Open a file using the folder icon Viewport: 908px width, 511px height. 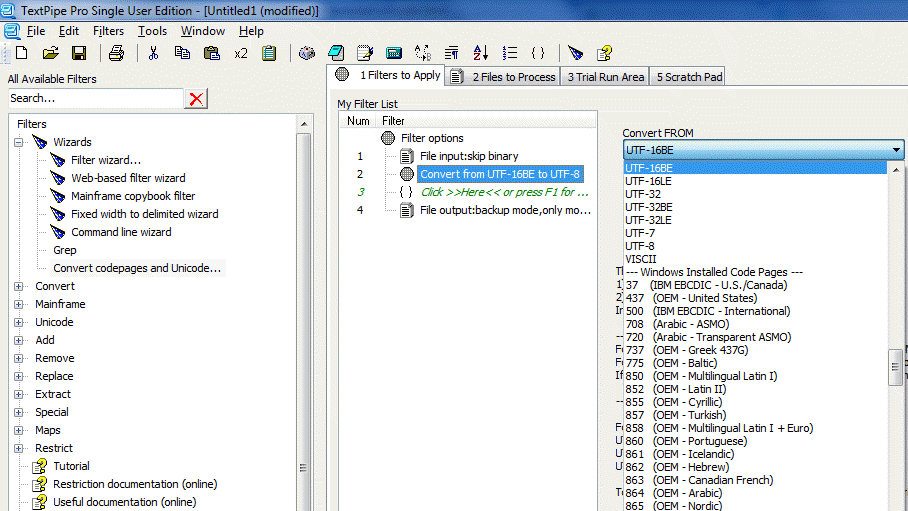click(x=50, y=53)
